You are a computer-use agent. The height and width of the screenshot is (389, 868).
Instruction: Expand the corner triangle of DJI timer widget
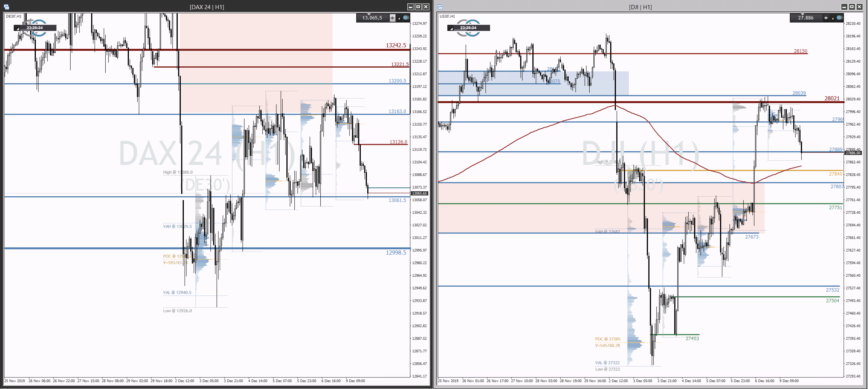[452, 29]
